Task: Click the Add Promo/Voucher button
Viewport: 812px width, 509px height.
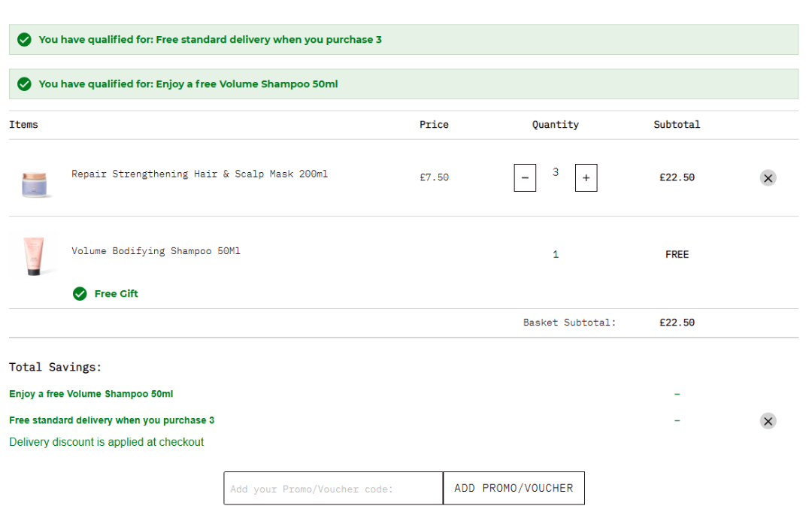Action: point(514,488)
